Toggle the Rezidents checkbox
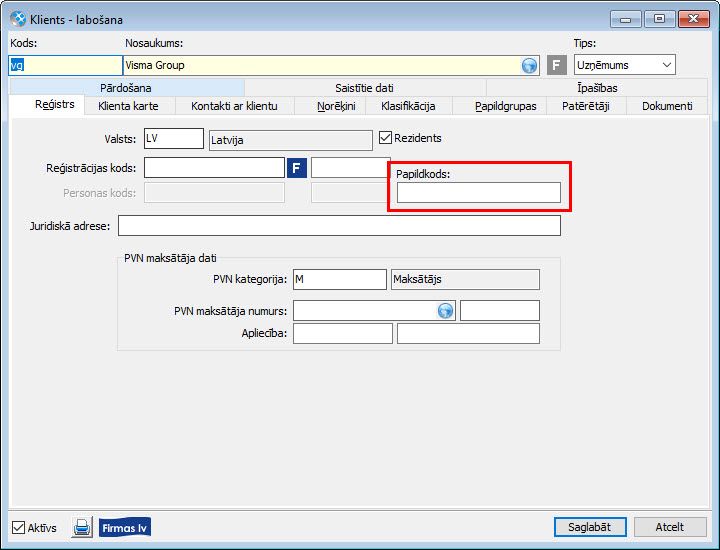This screenshot has width=720, height=550. 385,138
